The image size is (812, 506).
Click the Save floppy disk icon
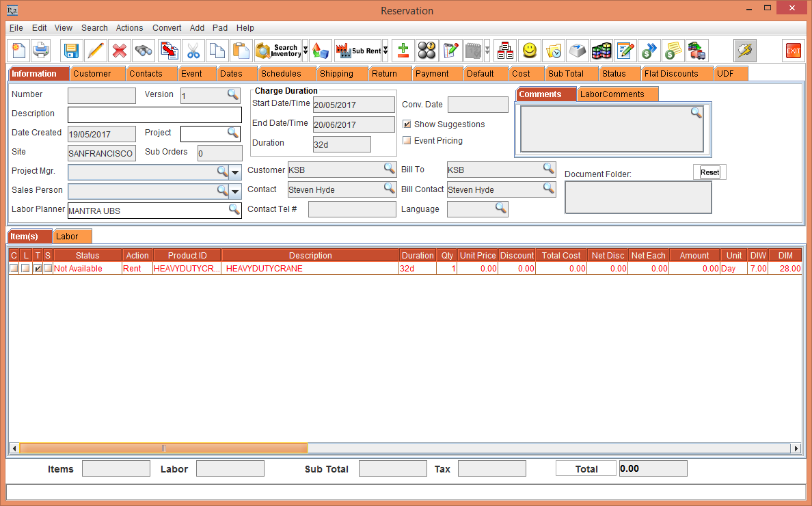71,51
